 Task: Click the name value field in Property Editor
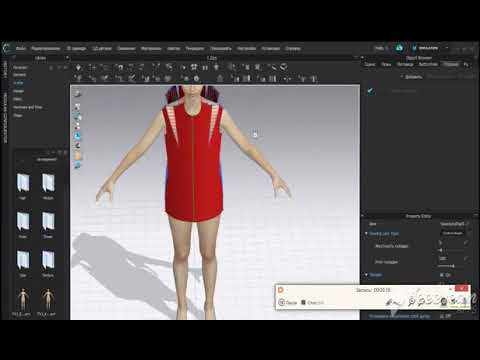453,224
